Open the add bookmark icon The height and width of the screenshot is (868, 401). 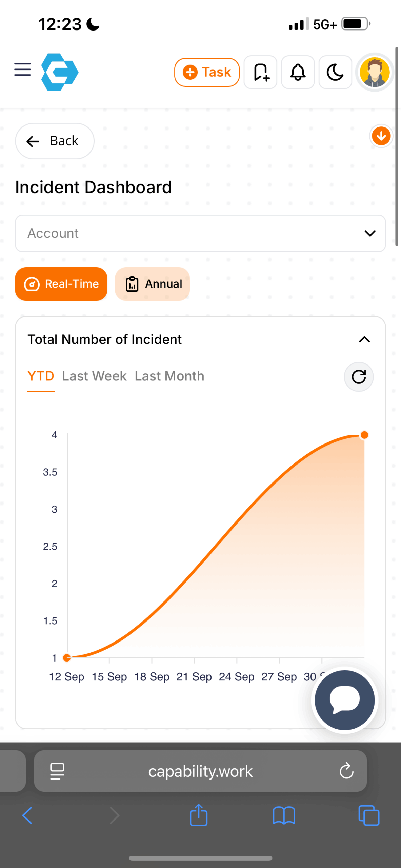[260, 72]
